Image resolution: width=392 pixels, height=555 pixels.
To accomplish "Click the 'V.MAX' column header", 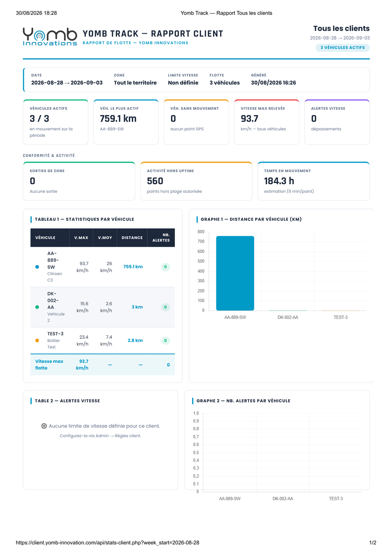I will (81, 238).
